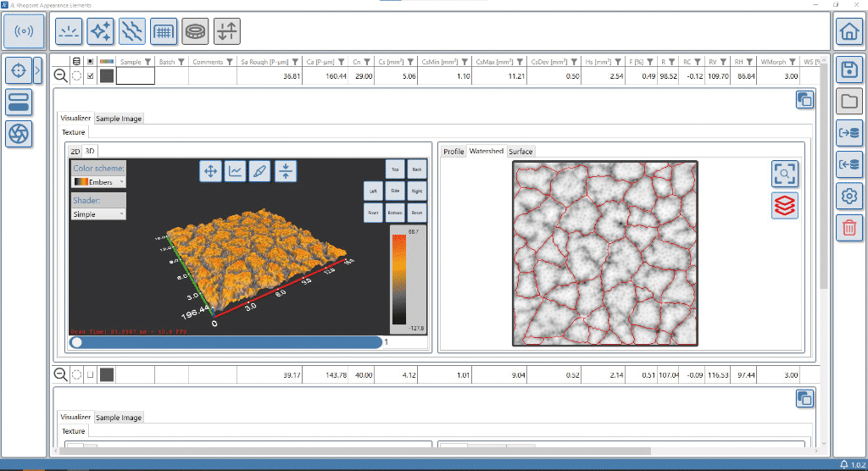This screenshot has height=471, width=868.
Task: Open the Sample column filter
Action: coord(148,62)
